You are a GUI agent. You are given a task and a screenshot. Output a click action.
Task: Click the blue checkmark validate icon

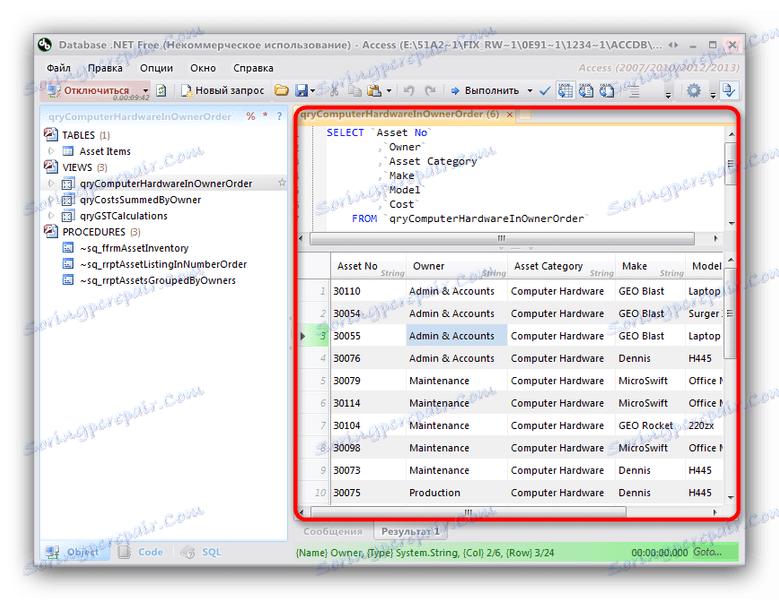(545, 90)
